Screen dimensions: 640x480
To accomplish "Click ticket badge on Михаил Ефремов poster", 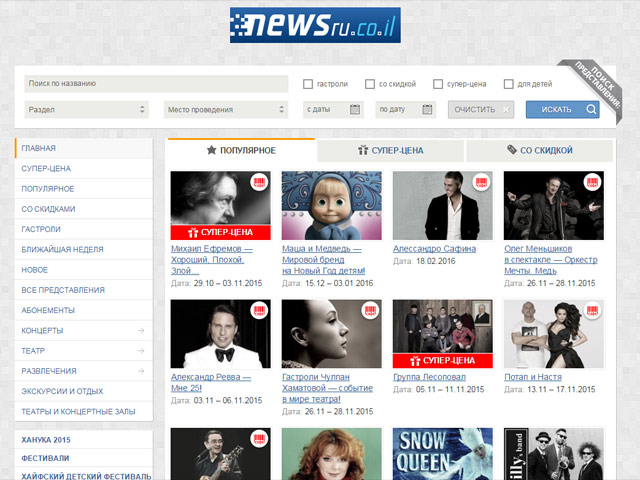I will coord(259,182).
